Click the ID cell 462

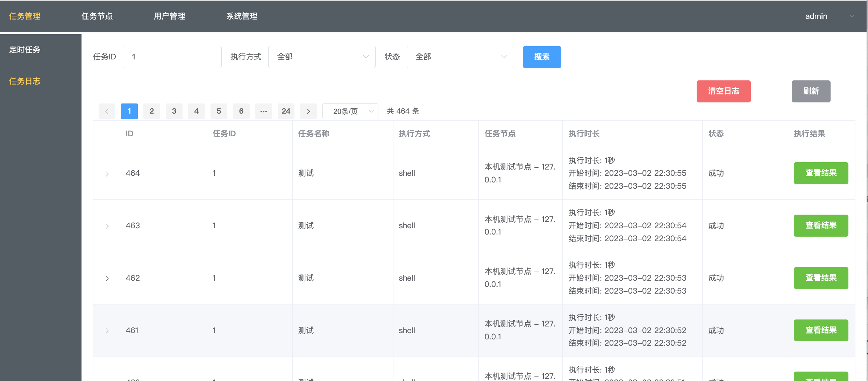[x=133, y=278]
